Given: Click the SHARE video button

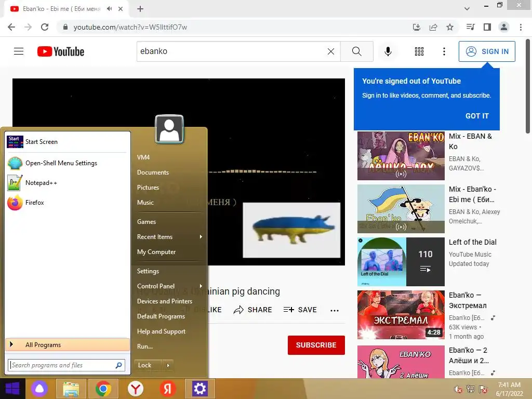Looking at the screenshot, I should tap(253, 310).
